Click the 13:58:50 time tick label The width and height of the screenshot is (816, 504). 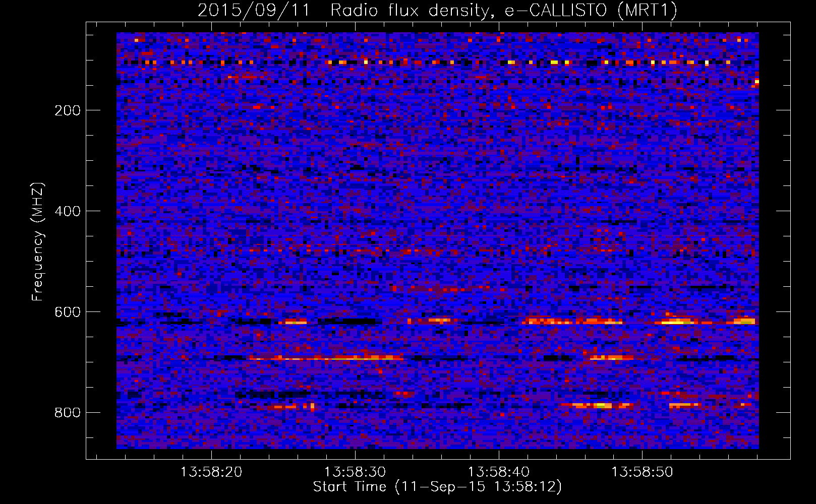tap(643, 472)
